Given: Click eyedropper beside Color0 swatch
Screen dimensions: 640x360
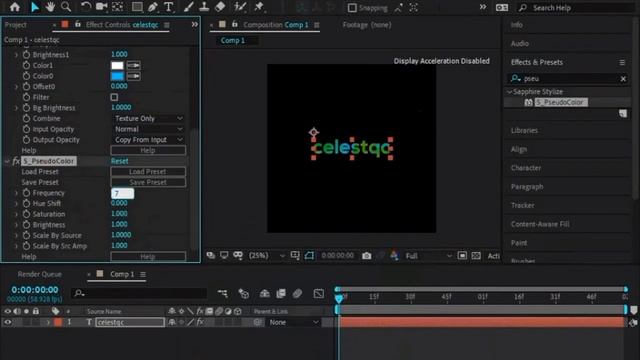Looking at the screenshot, I should (x=133, y=76).
